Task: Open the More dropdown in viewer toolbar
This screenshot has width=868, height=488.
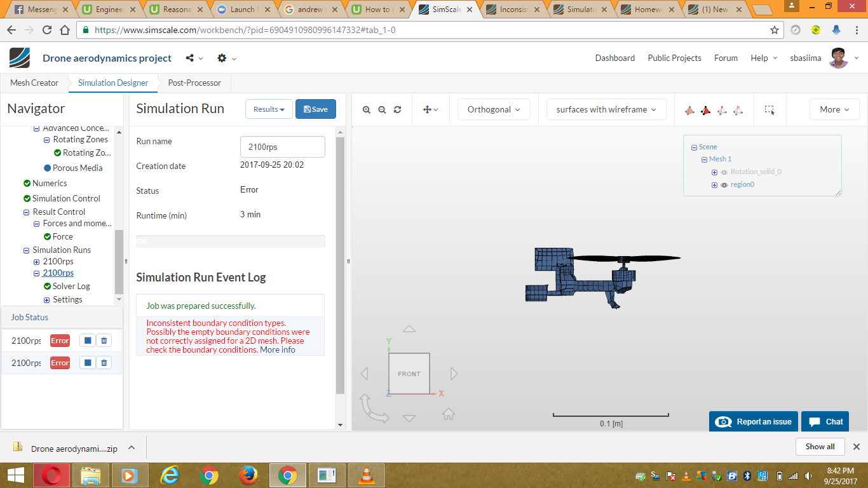Action: 834,109
